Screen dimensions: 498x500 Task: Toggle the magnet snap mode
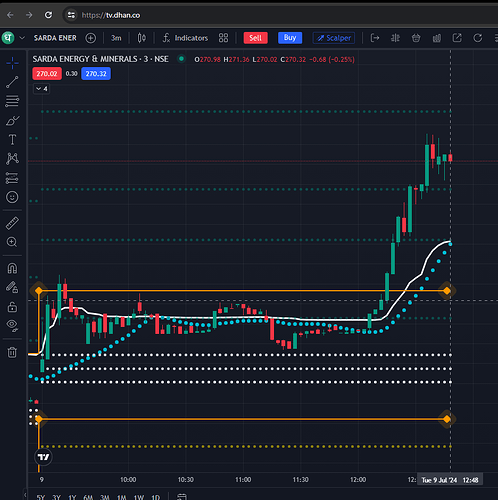[x=12, y=268]
